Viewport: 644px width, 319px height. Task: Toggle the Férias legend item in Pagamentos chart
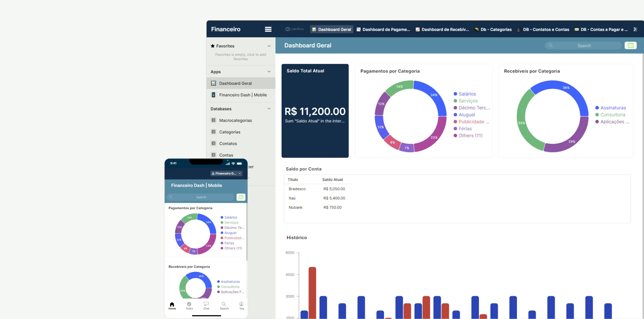point(462,129)
